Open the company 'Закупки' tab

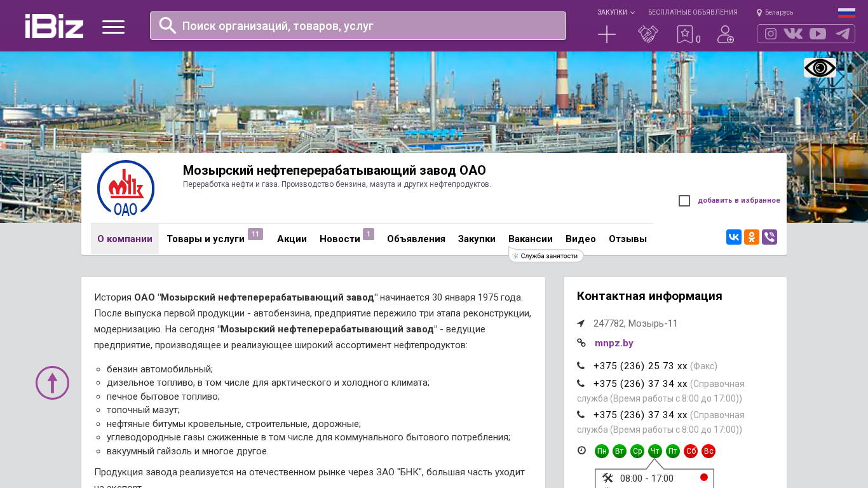[477, 239]
